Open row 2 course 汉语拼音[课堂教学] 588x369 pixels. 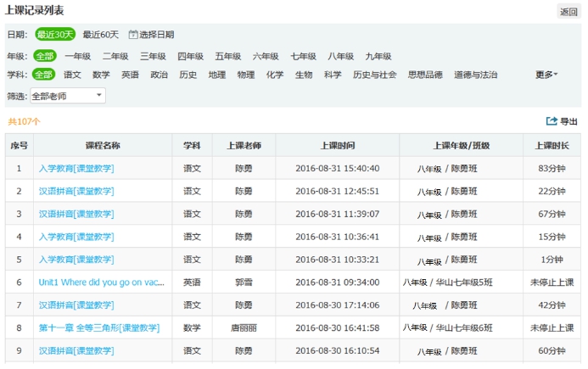(76, 191)
